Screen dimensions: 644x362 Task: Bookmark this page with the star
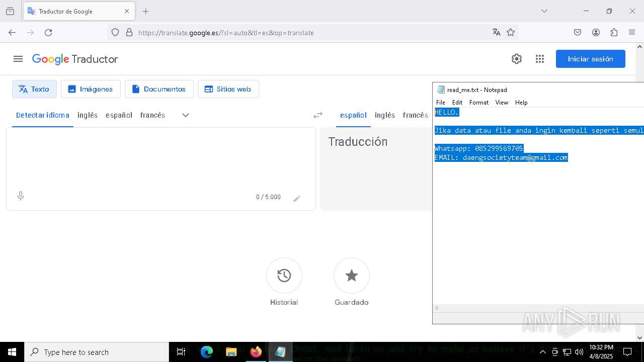click(x=511, y=33)
